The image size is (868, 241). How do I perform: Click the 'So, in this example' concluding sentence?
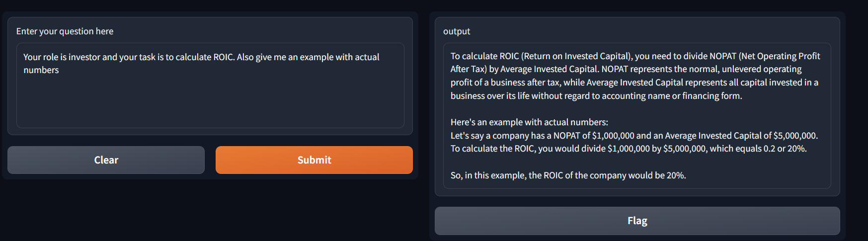568,175
